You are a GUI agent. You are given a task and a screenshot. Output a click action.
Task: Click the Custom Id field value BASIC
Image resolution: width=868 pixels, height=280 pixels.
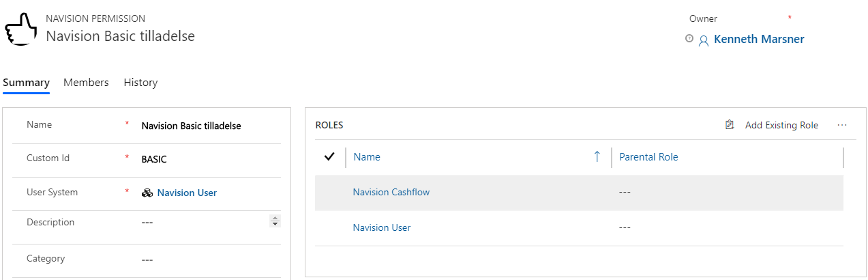tap(154, 159)
